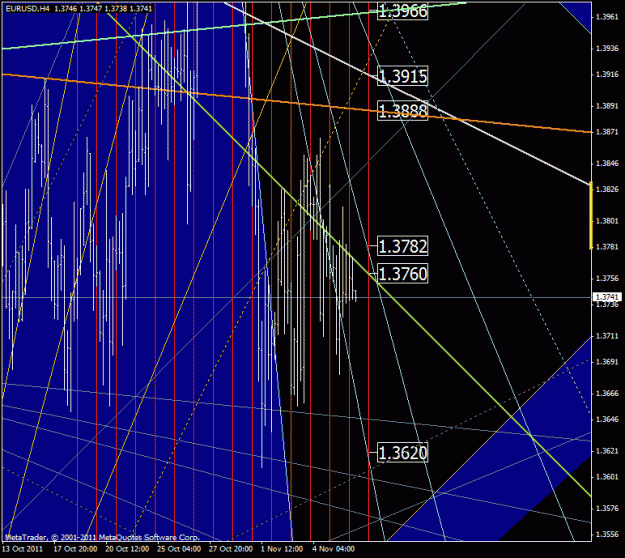Click the 20 Oct 12:00 time axis label
The image size is (625, 558).
click(x=127, y=549)
